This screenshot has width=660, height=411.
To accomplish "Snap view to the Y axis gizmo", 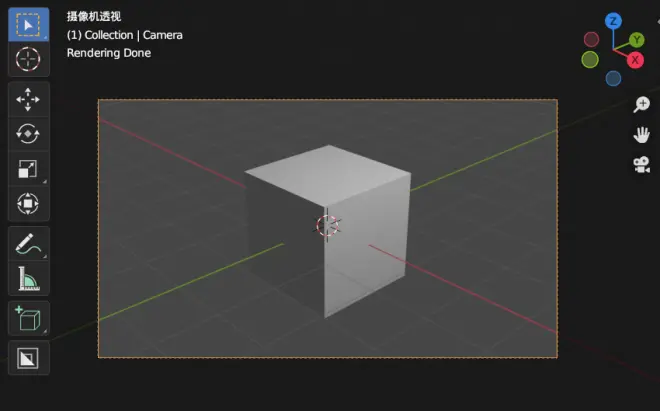I will click(x=637, y=40).
